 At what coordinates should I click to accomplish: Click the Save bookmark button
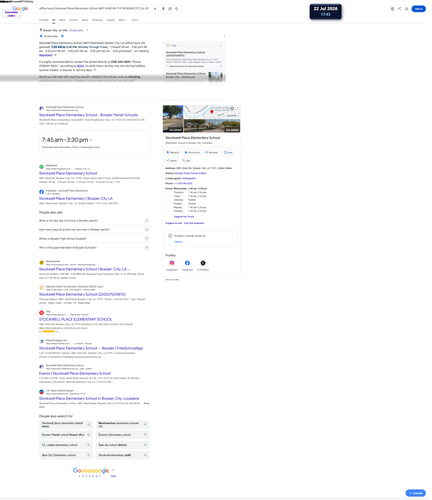228,152
